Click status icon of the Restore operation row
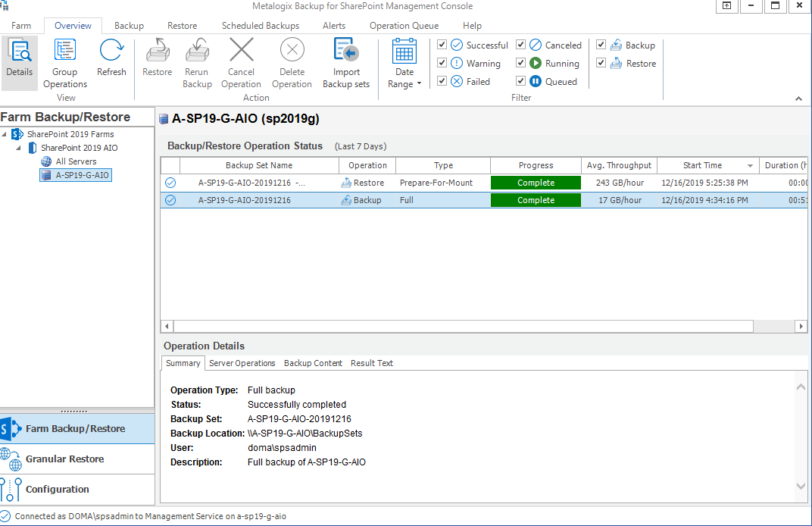 pyautogui.click(x=170, y=183)
